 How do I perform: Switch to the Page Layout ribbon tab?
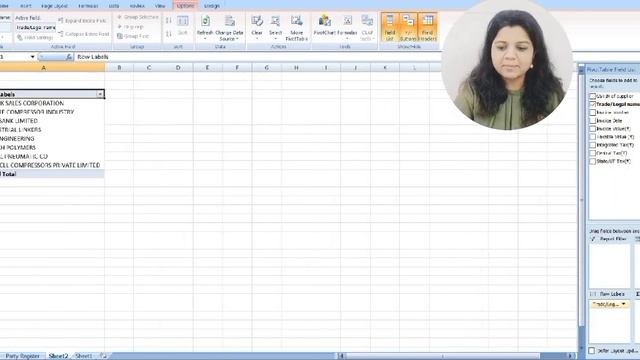point(54,6)
